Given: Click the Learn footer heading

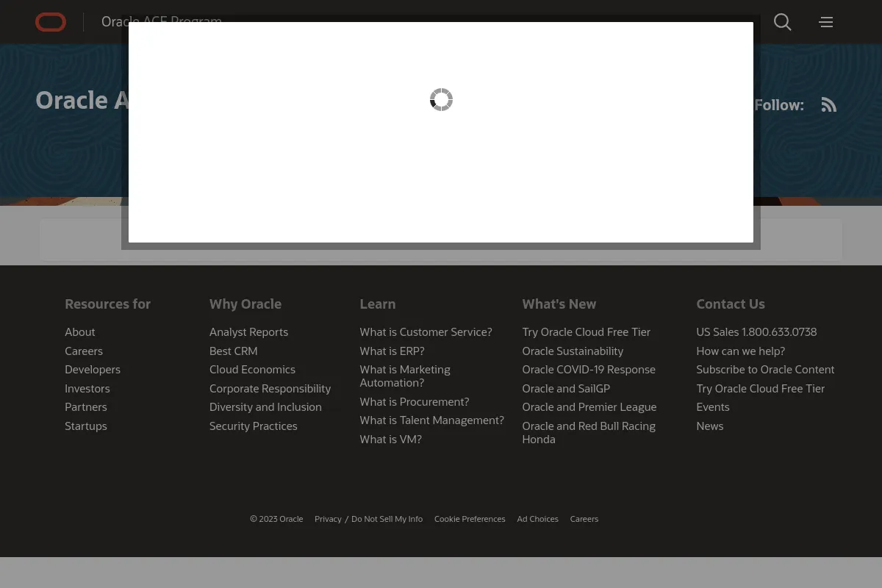Looking at the screenshot, I should 378,304.
